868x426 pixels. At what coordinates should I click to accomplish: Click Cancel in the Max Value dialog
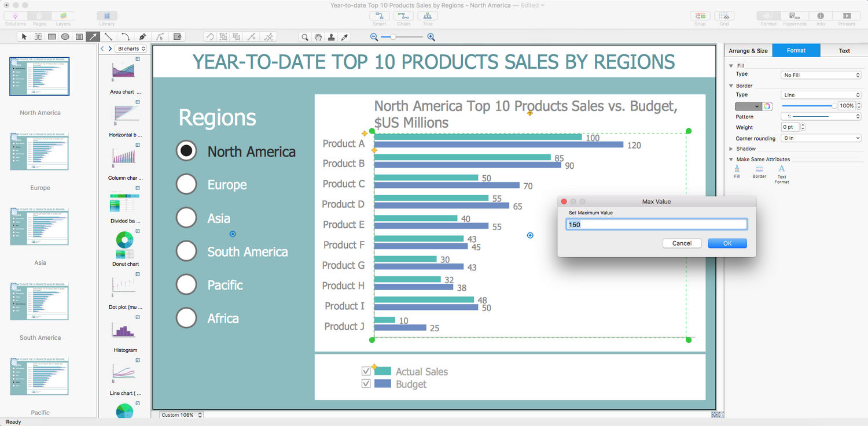coord(682,243)
